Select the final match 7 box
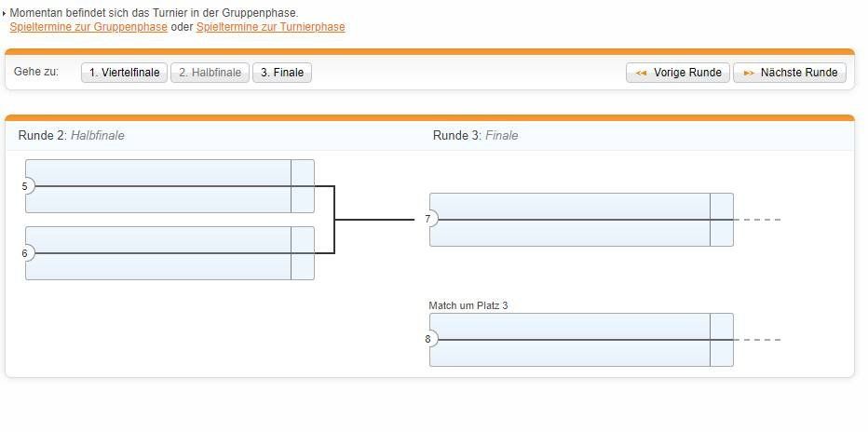This screenshot has width=868, height=432. click(x=570, y=220)
